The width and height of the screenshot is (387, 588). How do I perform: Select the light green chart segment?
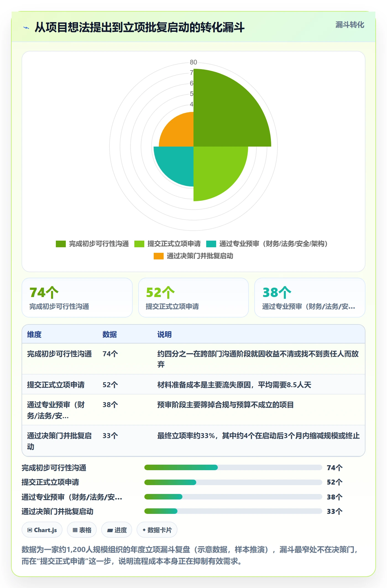216,169
